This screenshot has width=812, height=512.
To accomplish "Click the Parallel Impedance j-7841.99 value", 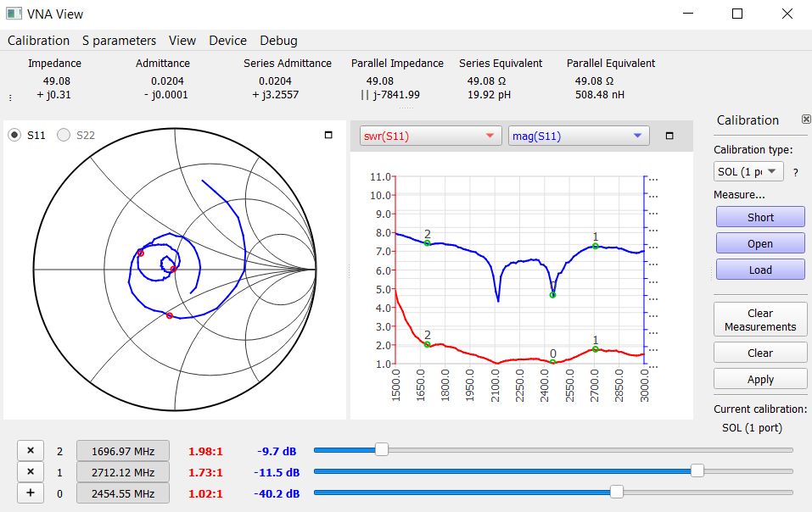I will pyautogui.click(x=390, y=95).
